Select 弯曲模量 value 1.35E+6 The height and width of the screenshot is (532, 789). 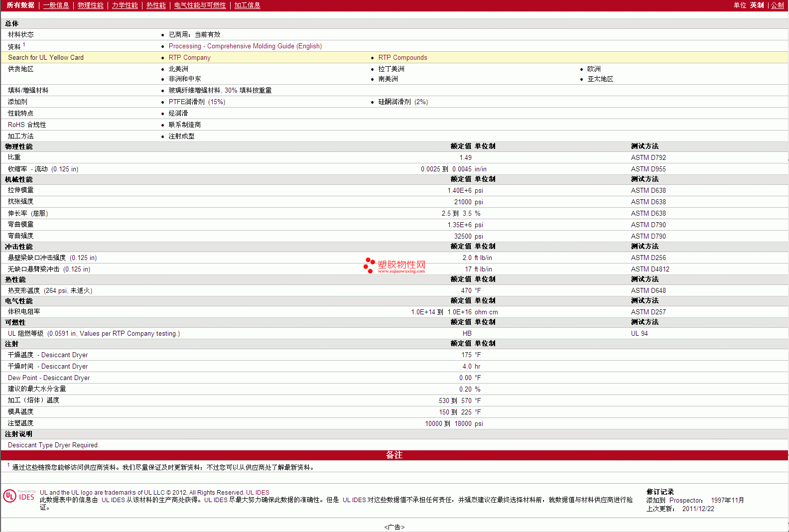coord(459,225)
